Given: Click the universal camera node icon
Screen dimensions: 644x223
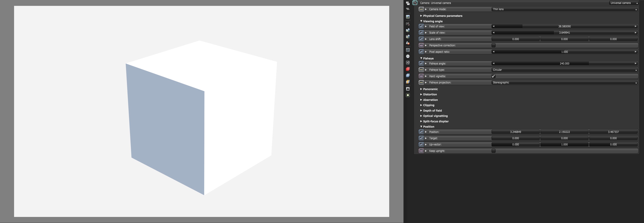Looking at the screenshot, I should (x=415, y=3).
